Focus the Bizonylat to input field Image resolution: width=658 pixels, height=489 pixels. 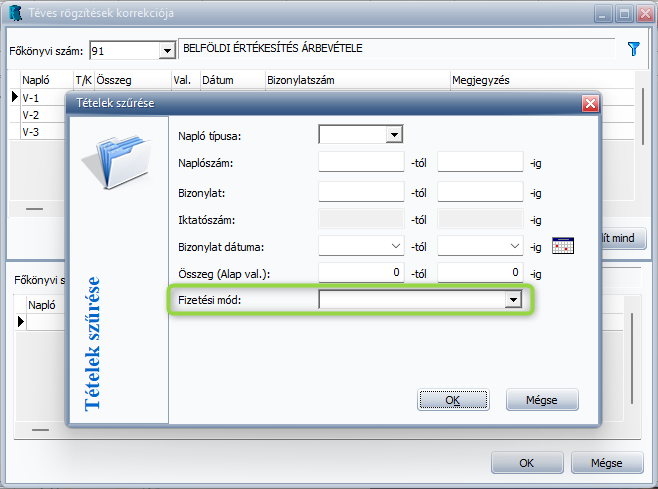coord(480,192)
